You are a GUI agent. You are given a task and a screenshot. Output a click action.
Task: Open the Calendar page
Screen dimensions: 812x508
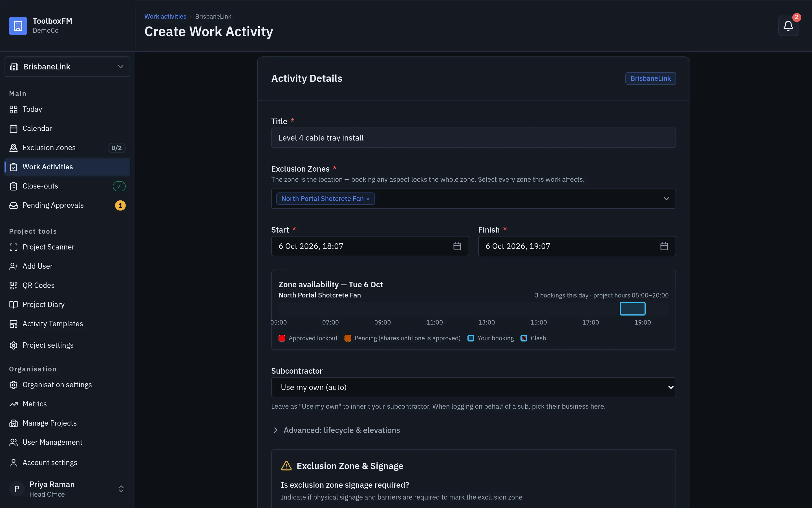(x=67, y=128)
